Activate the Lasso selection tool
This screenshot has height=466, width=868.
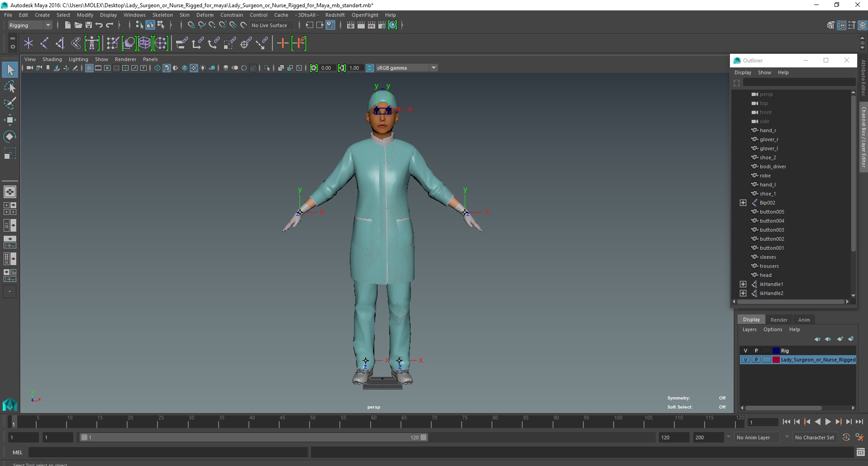click(10, 86)
